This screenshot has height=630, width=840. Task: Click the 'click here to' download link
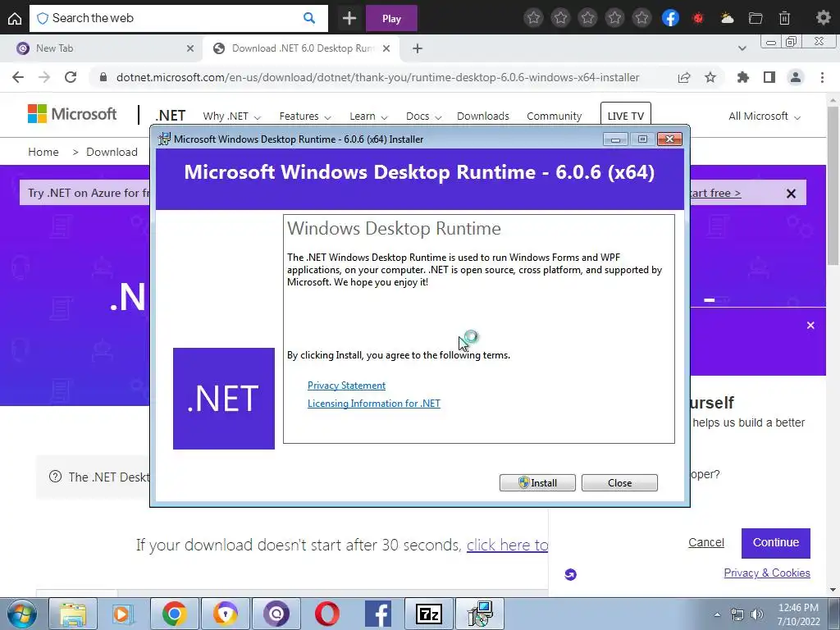507,545
